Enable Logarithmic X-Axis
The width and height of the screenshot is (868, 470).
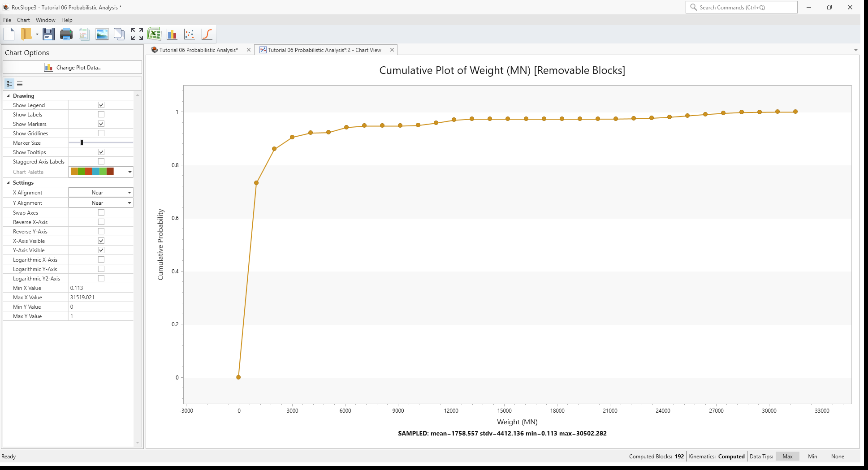pyautogui.click(x=101, y=259)
